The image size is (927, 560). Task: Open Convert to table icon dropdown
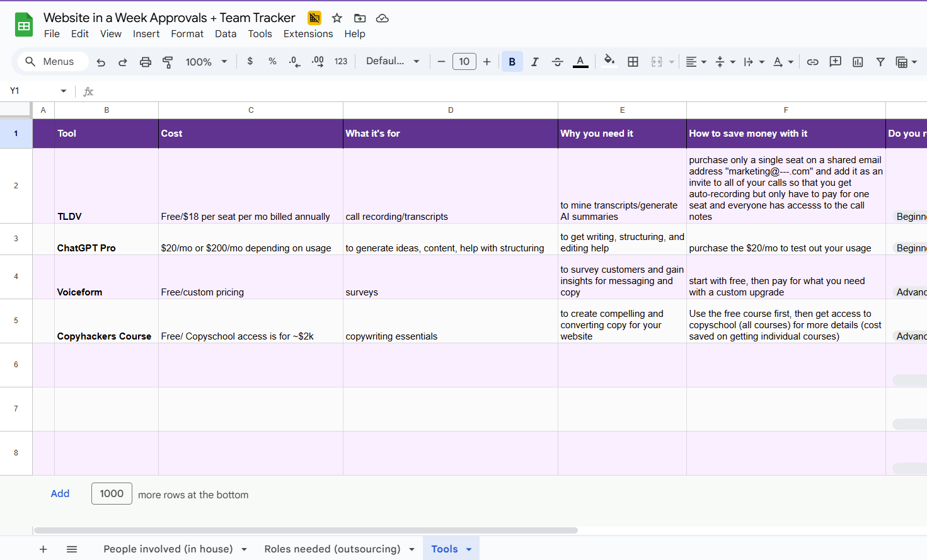click(907, 61)
